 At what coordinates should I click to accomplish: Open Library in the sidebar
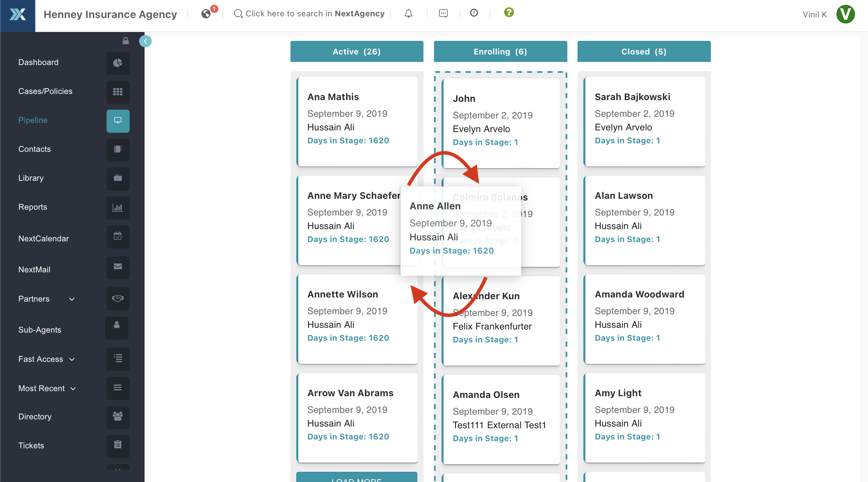coord(31,178)
